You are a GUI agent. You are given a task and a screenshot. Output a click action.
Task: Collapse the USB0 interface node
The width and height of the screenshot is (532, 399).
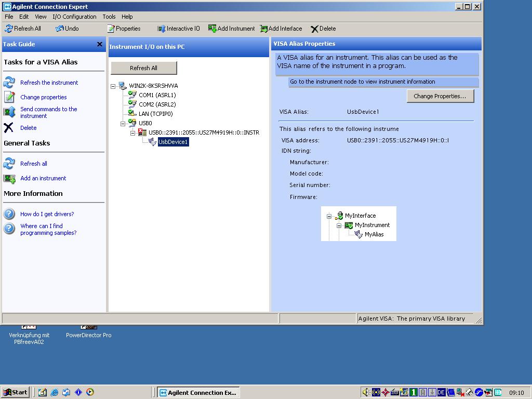coord(123,124)
